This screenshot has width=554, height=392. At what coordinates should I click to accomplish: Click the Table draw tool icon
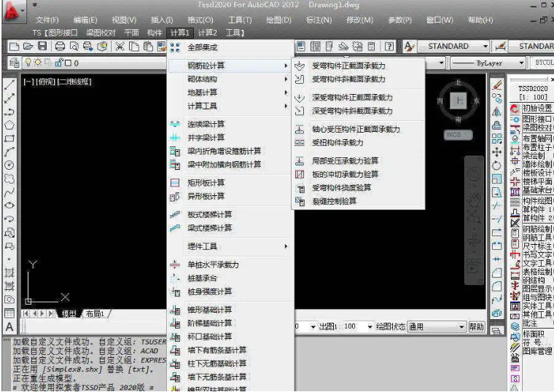click(9, 313)
